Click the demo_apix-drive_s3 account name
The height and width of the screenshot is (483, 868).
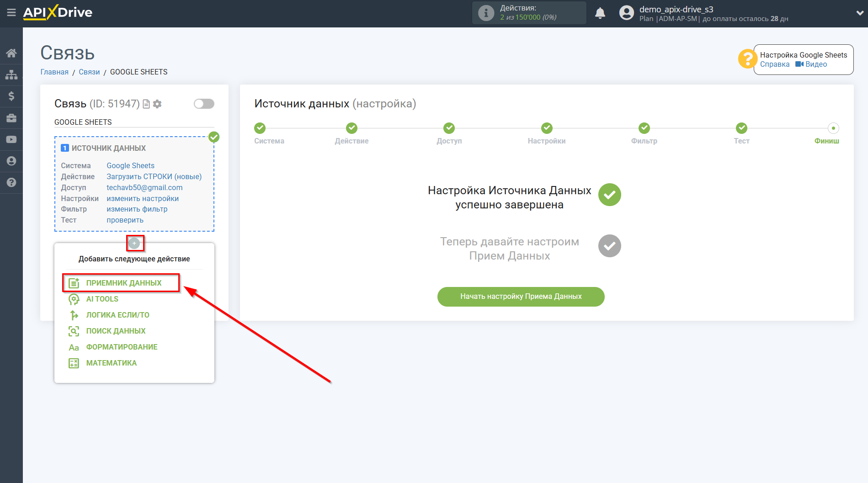click(676, 9)
